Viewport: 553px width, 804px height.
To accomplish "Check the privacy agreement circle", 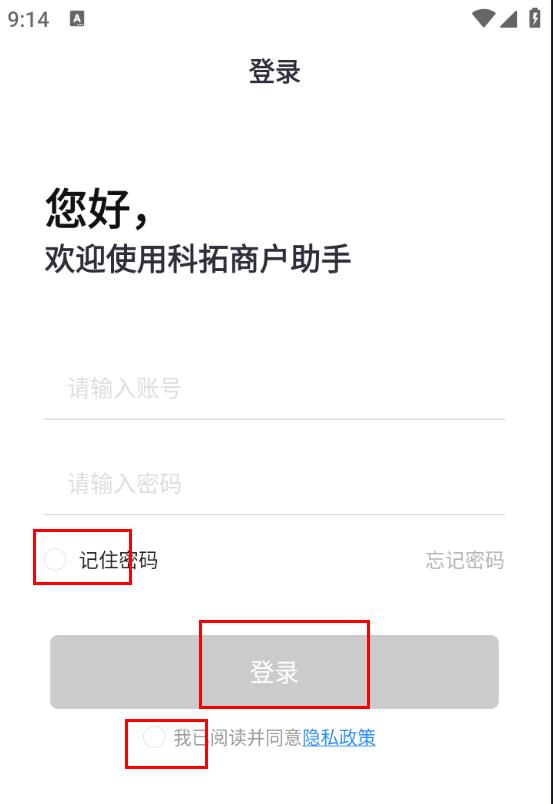I will 153,737.
